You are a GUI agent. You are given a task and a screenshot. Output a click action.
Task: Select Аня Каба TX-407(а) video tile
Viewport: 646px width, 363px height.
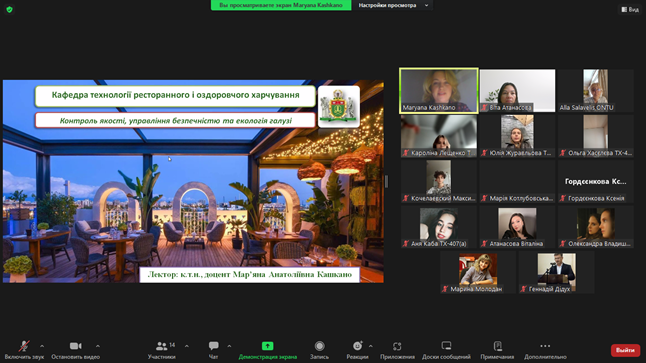point(439,227)
